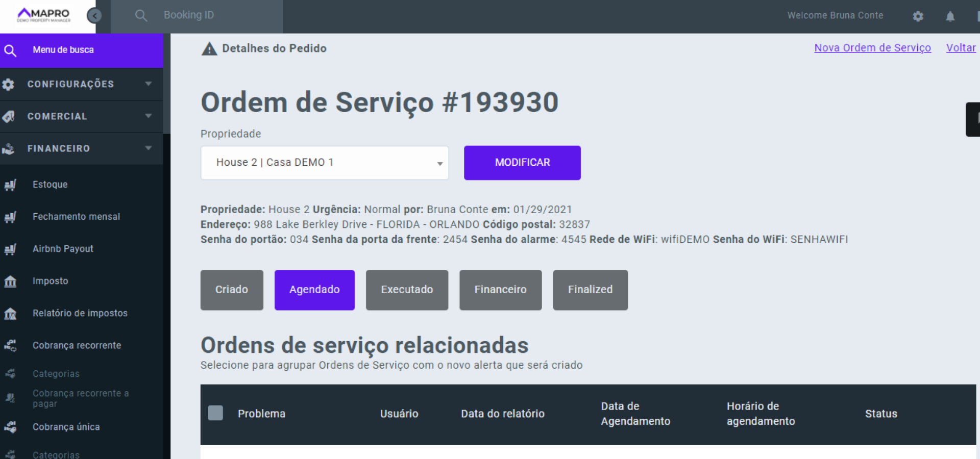980x459 pixels.
Task: Click the Booking ID search magnifier icon
Action: [141, 16]
